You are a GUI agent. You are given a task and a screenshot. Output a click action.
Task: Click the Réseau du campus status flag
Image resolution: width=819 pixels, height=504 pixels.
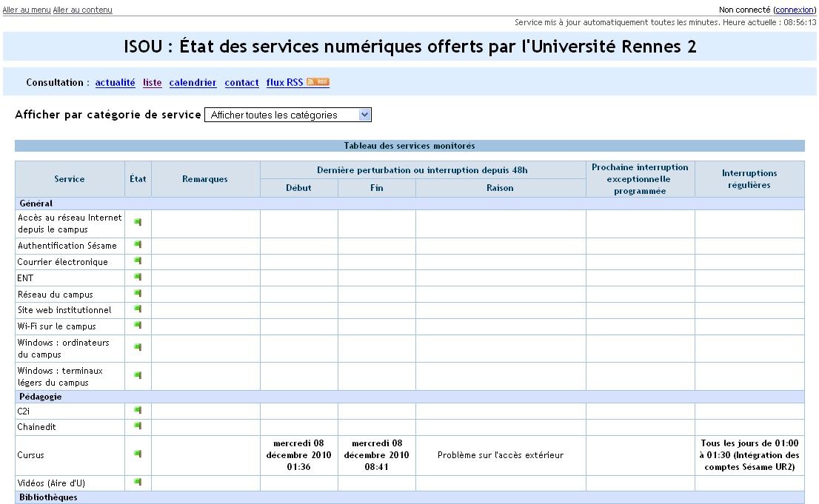click(138, 294)
